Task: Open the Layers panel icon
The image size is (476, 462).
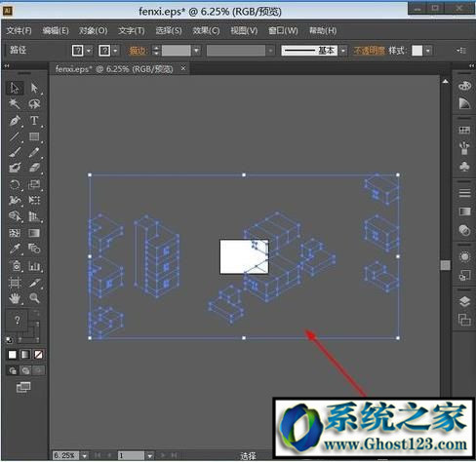Action: click(x=464, y=302)
